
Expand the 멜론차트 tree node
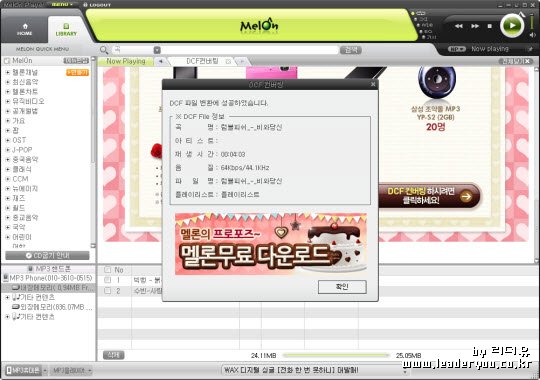pos(8,92)
